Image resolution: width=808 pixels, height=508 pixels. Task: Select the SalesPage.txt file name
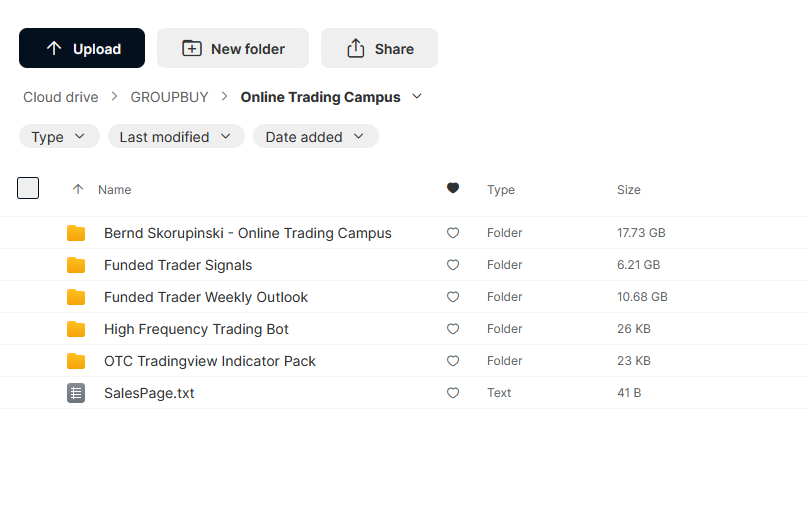tap(149, 393)
